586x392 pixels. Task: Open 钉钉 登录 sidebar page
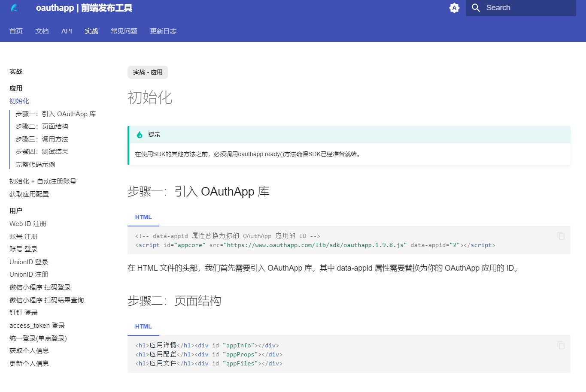click(x=24, y=313)
